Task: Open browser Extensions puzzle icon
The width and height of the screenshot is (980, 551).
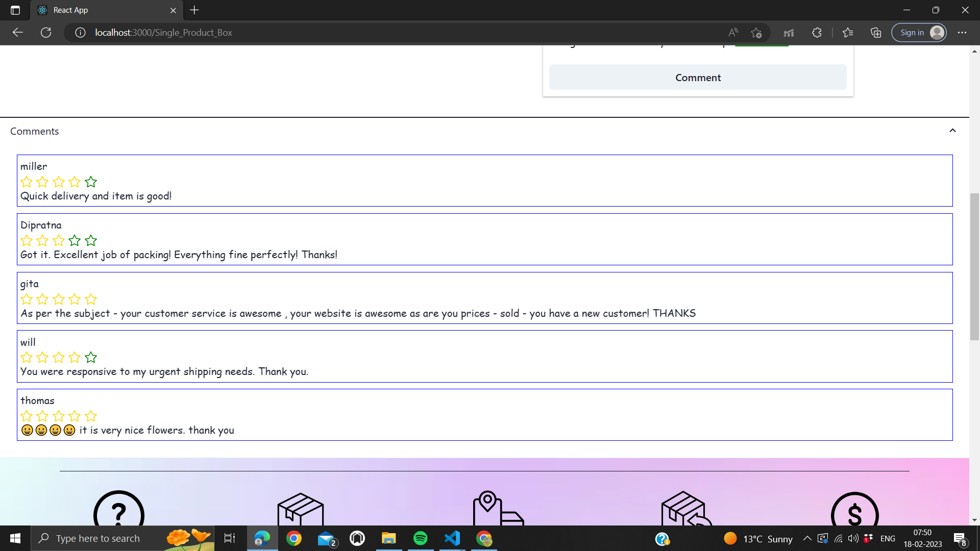Action: click(x=817, y=33)
